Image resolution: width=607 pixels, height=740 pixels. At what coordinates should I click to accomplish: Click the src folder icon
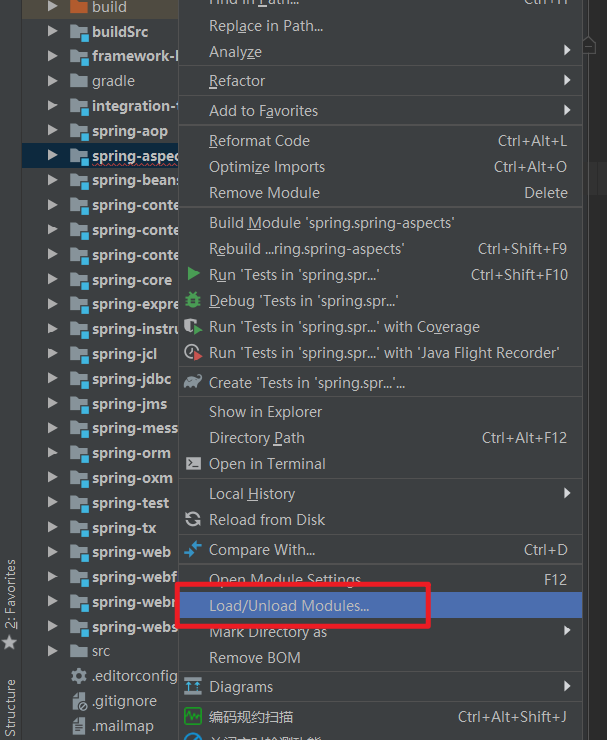coord(79,651)
